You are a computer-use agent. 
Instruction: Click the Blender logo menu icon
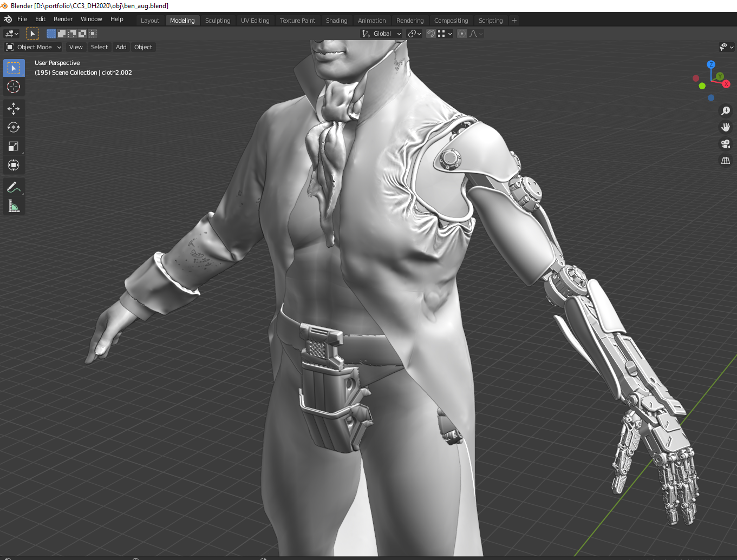pyautogui.click(x=8, y=19)
